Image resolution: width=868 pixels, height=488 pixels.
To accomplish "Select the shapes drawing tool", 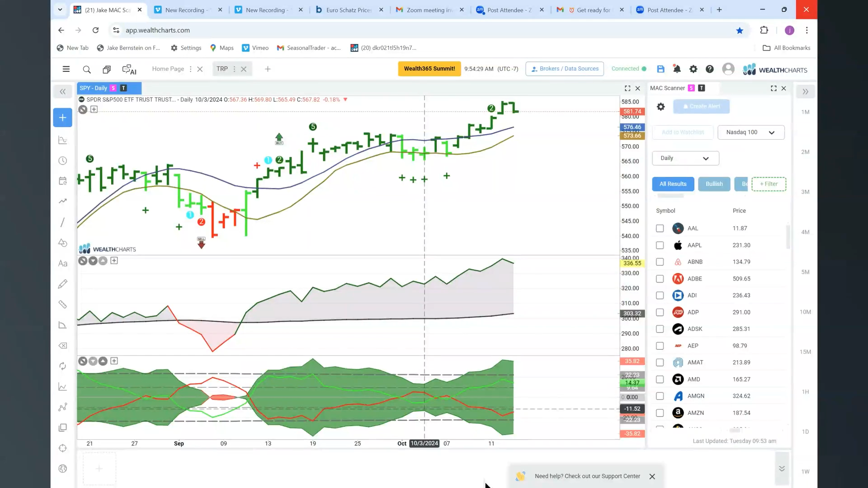I will [x=63, y=243].
